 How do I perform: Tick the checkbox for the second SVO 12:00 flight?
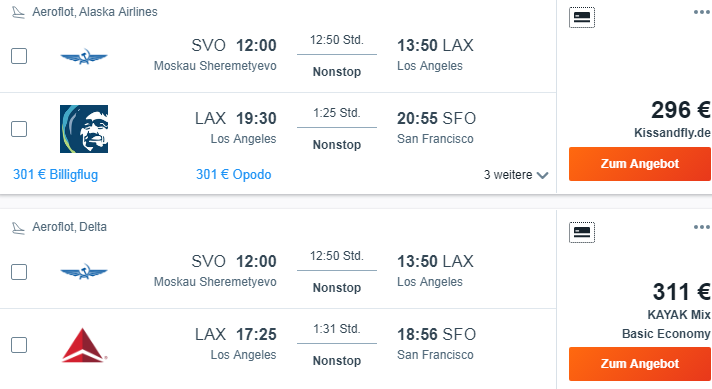click(19, 272)
